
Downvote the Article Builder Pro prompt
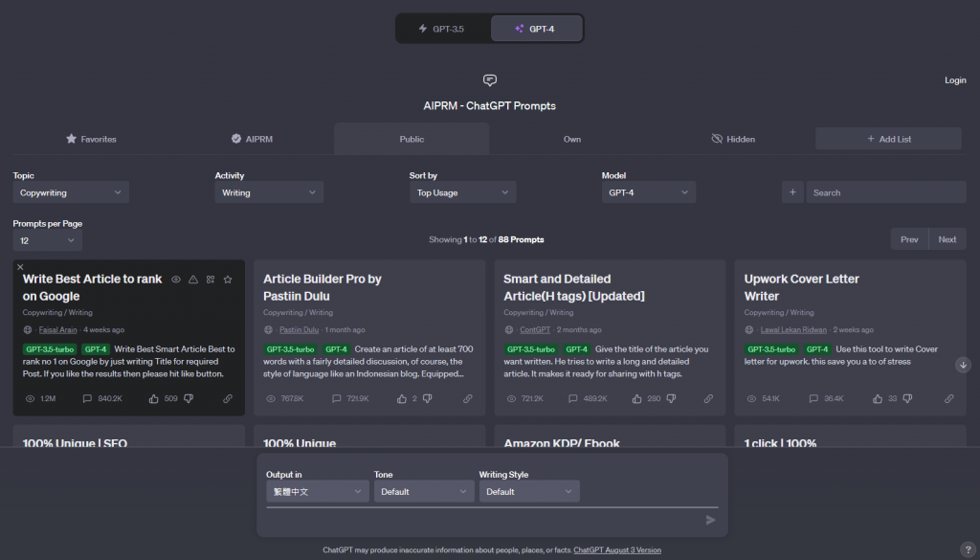(428, 399)
